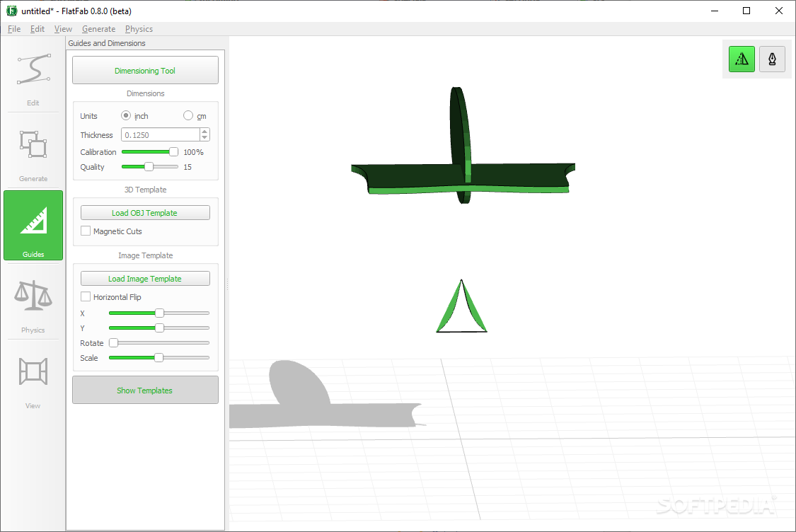796x532 pixels.
Task: Toggle the green symmetry mirror icon
Action: click(x=742, y=59)
